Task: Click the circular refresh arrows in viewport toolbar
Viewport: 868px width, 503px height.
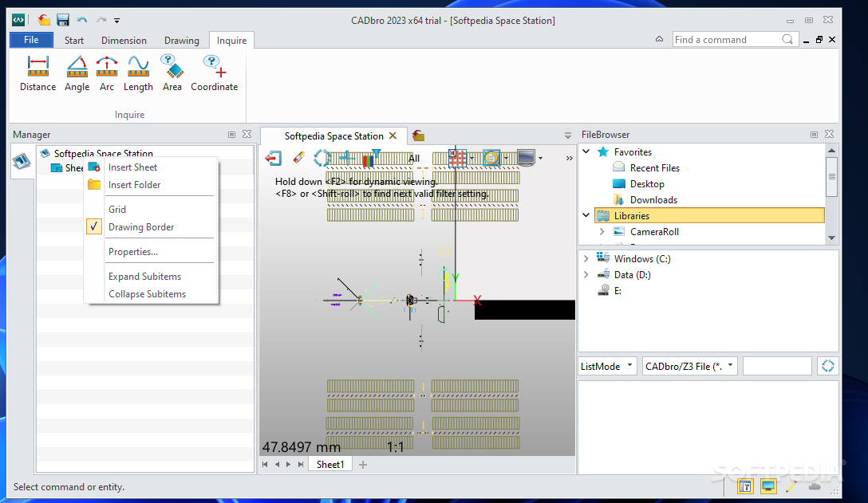Action: coord(322,158)
